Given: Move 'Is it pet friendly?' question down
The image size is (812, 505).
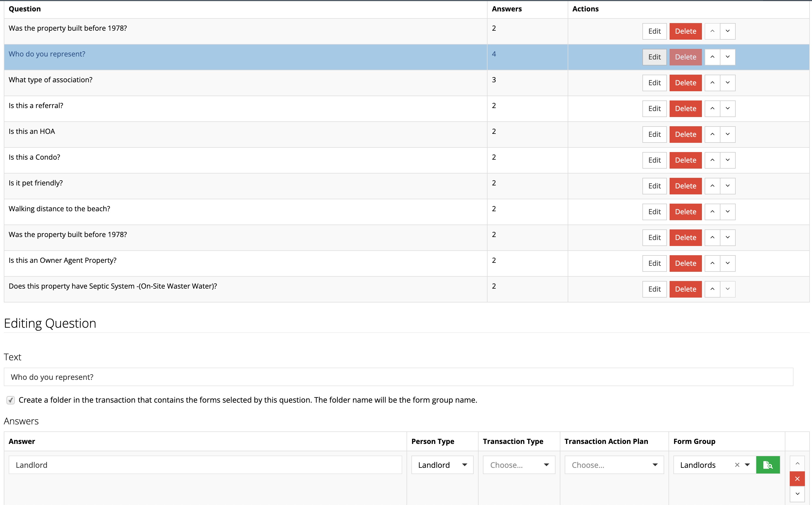Looking at the screenshot, I should (x=727, y=186).
